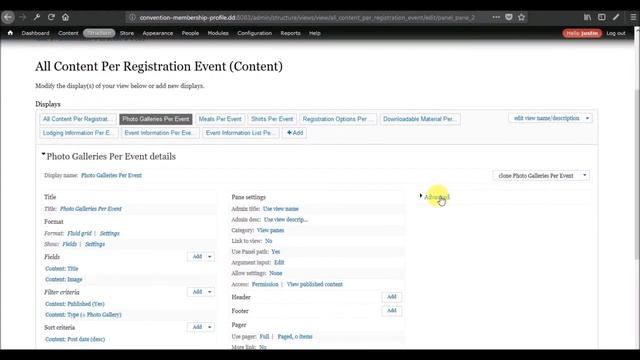Image resolution: width=640 pixels, height=360 pixels.
Task: Click the browser forward arrow
Action: click(x=22, y=17)
